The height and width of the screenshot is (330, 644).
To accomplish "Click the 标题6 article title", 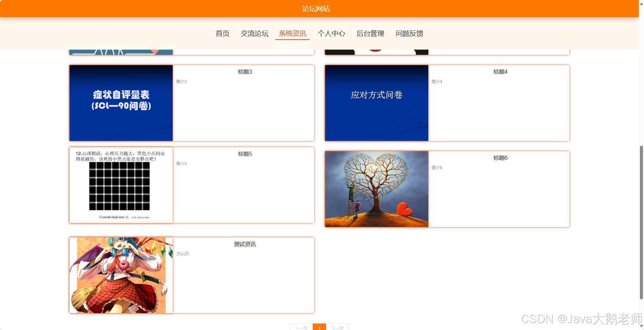I will tap(500, 158).
